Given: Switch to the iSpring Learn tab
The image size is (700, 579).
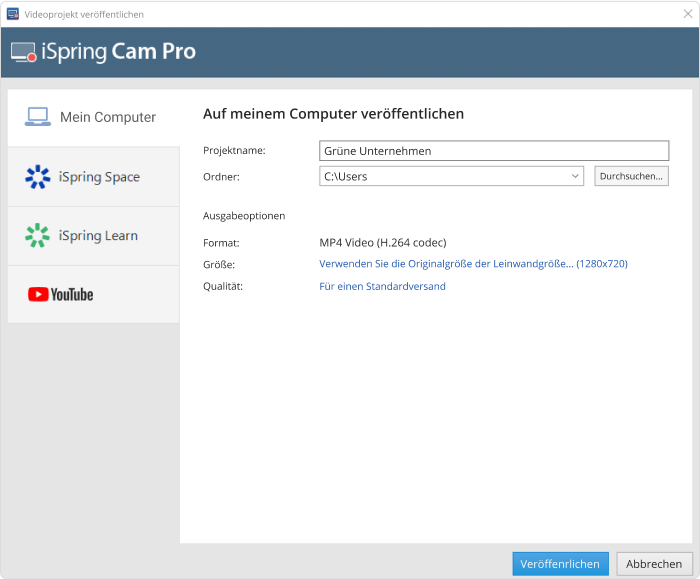Looking at the screenshot, I should 94,236.
